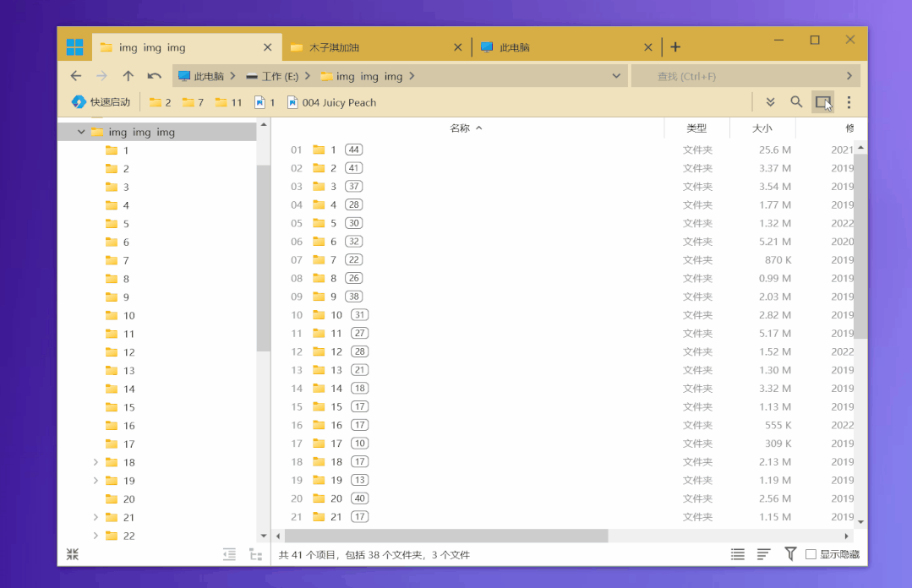Viewport: 912px width, 588px height.
Task: Switch to details list view icon
Action: (738, 554)
